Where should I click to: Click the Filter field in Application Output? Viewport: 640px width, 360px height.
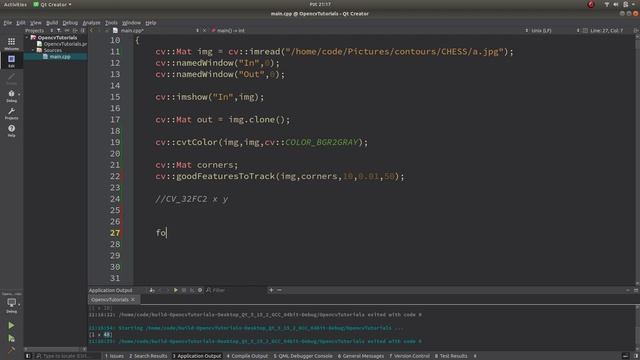coord(235,290)
